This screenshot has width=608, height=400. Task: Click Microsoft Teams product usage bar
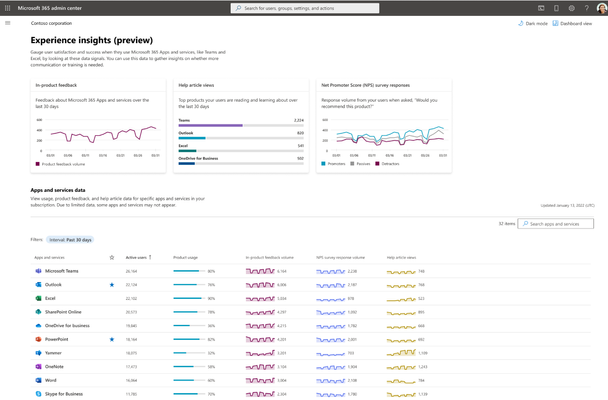(189, 271)
